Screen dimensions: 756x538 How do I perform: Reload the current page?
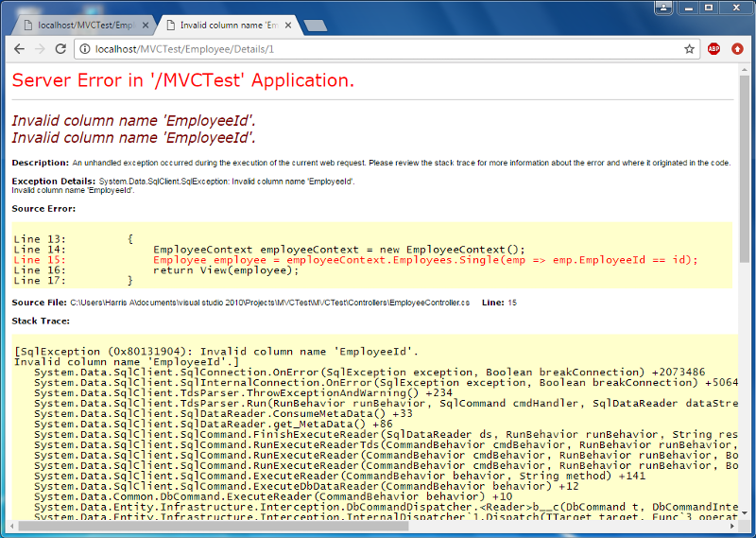coord(60,49)
